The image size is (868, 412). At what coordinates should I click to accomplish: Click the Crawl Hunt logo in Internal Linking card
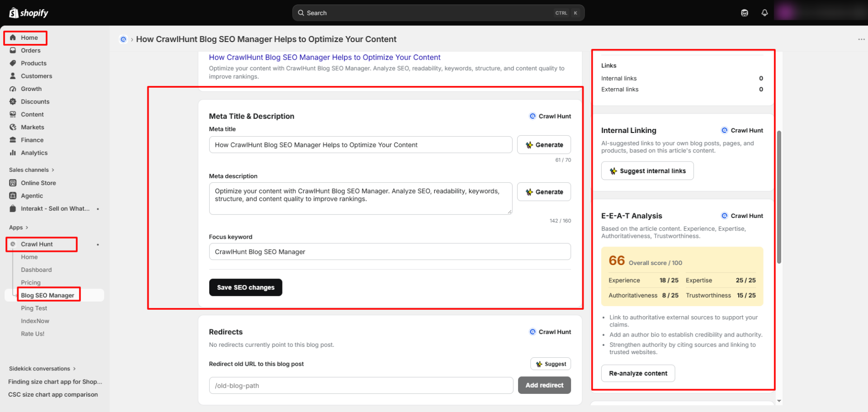[725, 130]
